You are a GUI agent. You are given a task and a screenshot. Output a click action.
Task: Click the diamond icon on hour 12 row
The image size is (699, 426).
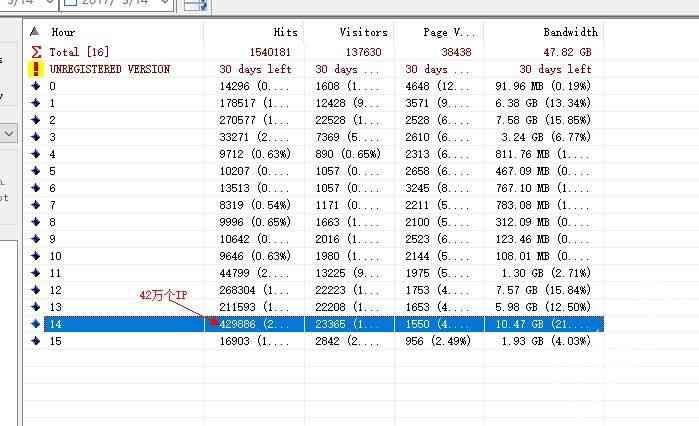(36, 290)
